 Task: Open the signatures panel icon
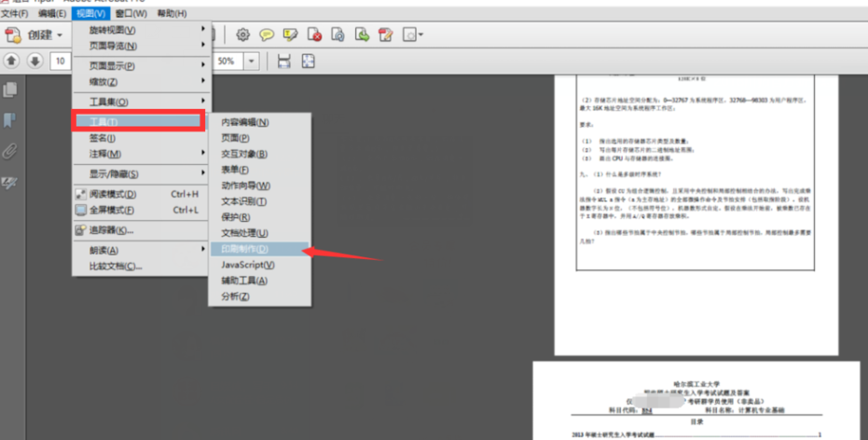pyautogui.click(x=10, y=183)
